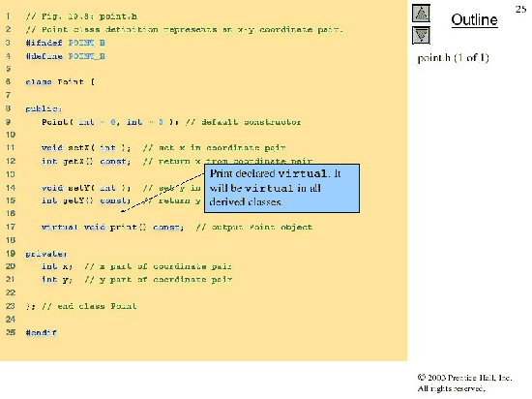
Task: Click the 'int getX() const;' declaration
Action: (86, 161)
